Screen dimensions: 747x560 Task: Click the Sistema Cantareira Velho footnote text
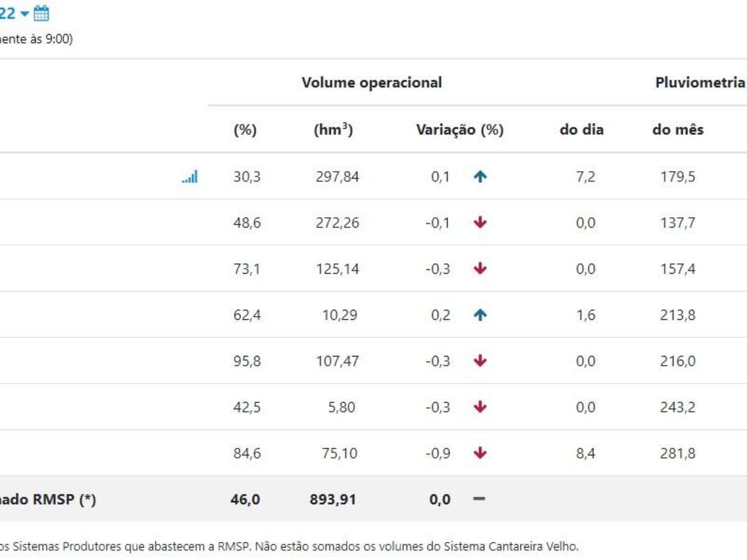pyautogui.click(x=510, y=548)
